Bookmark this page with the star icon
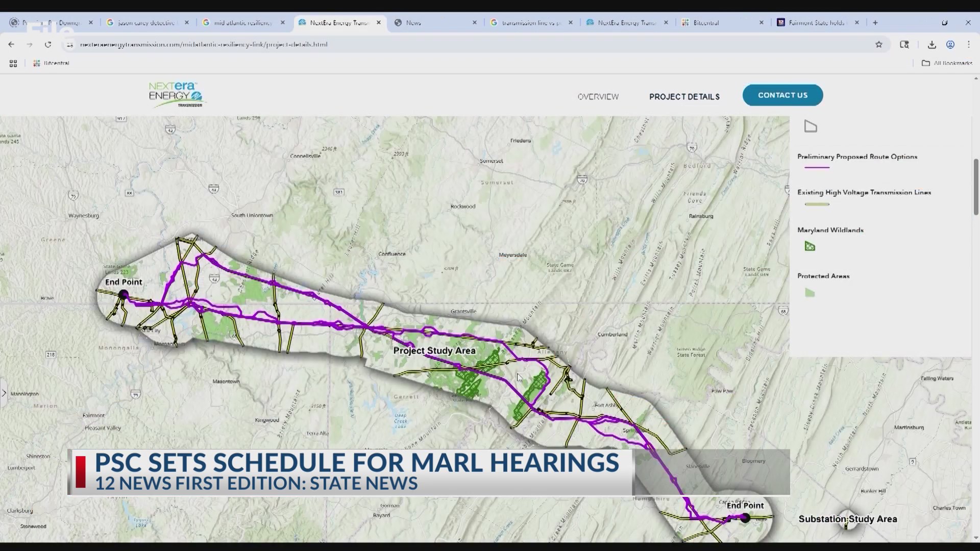The image size is (980, 551). click(878, 44)
